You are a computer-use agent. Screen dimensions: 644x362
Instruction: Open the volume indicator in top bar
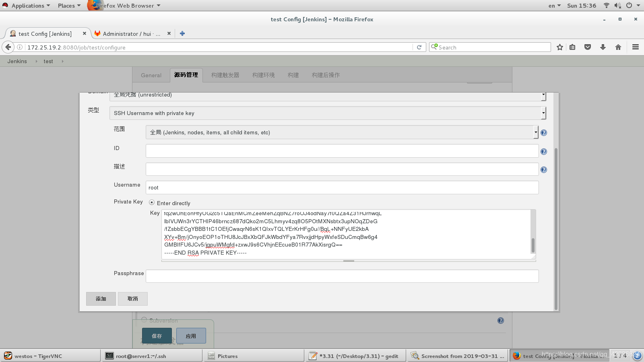(x=618, y=5)
